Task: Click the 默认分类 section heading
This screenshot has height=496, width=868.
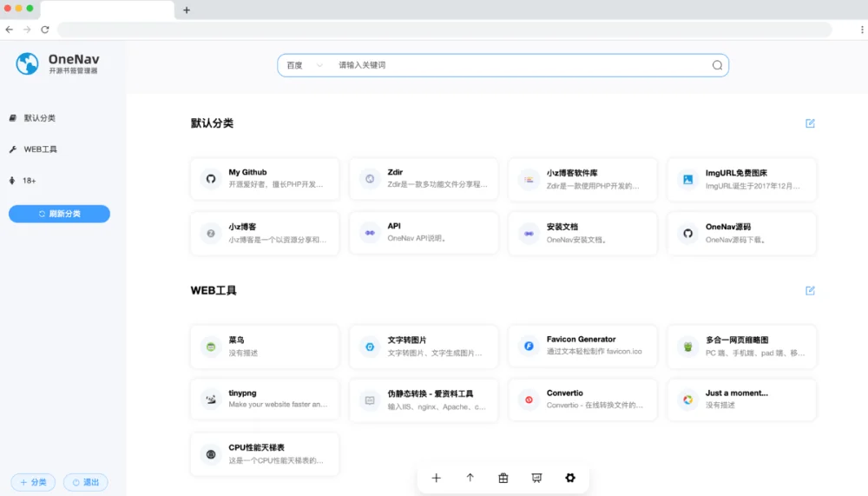Action: pos(212,123)
